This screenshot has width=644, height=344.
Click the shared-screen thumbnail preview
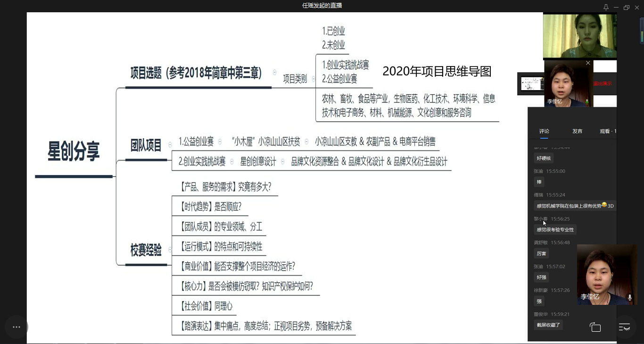[531, 84]
